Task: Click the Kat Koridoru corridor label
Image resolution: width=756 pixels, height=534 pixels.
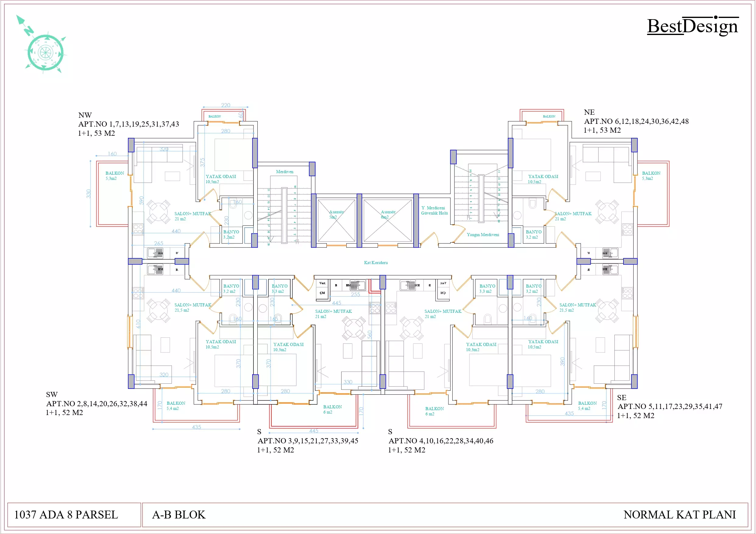Action: [x=376, y=263]
